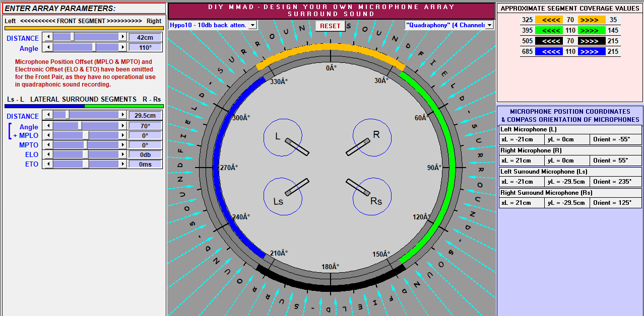This screenshot has width=644, height=316.
Task: Click left arrow of lateral DISTANCE slider
Action: 48,115
